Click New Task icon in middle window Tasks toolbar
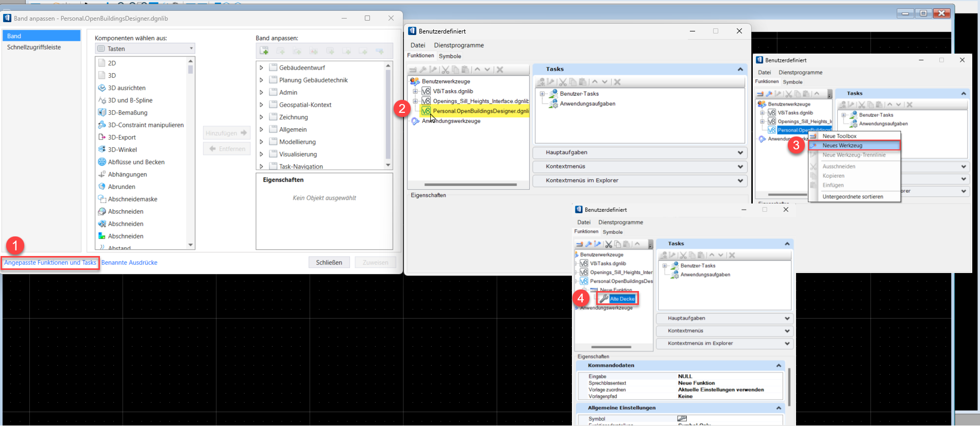The image size is (980, 426). [x=541, y=82]
